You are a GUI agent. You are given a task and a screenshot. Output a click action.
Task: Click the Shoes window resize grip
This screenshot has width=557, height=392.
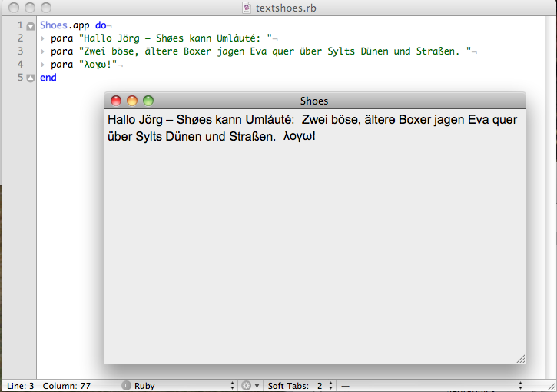(x=521, y=359)
